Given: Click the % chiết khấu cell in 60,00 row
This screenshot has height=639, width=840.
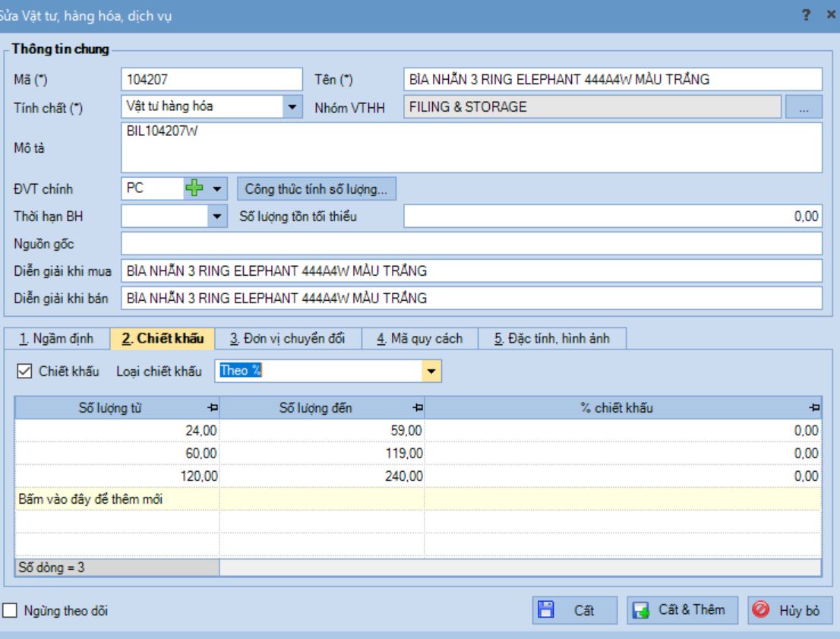Looking at the screenshot, I should pos(623,453).
